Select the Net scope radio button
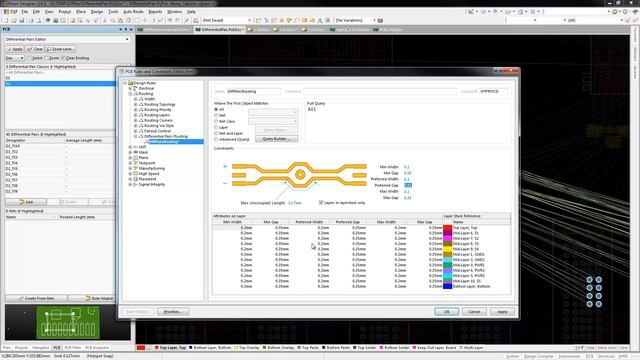The width and height of the screenshot is (640, 360). pos(216,116)
